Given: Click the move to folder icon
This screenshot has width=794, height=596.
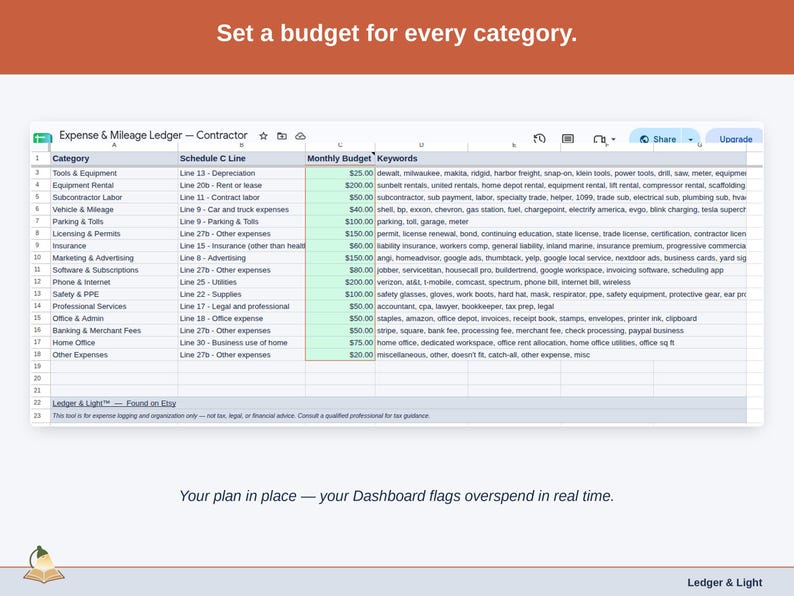Looking at the screenshot, I should [282, 136].
